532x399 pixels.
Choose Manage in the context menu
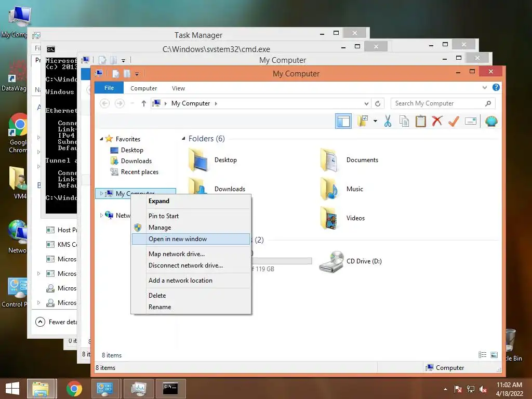click(191, 228)
